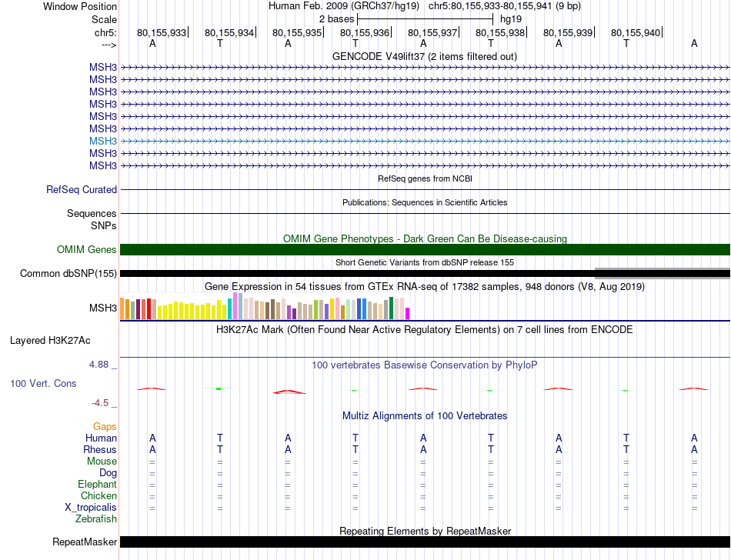Click the GENCODE V49lift37 track title
Viewport: 731px width, 560px height.
pyautogui.click(x=424, y=56)
